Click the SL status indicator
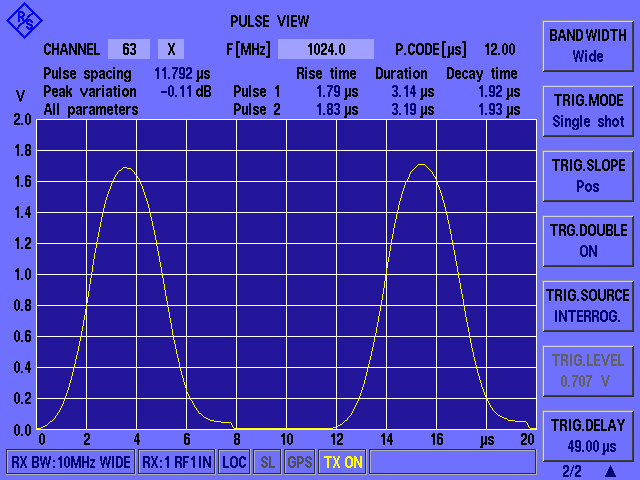 267,462
